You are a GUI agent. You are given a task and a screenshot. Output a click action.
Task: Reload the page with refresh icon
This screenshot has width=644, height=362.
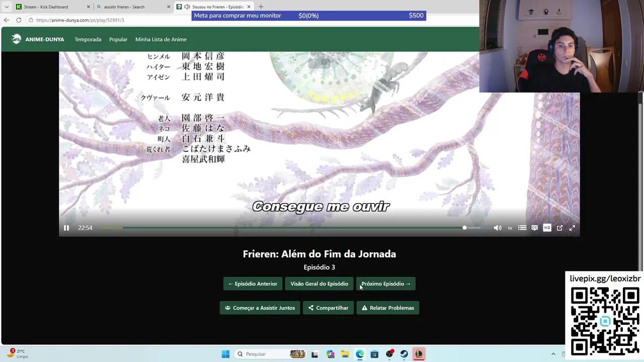click(x=19, y=20)
